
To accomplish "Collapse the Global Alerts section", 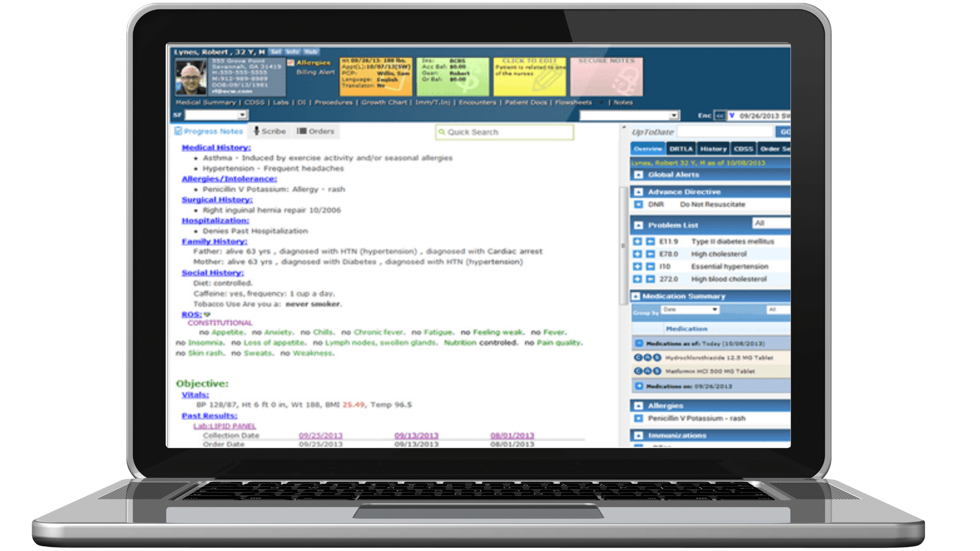I will [x=638, y=175].
